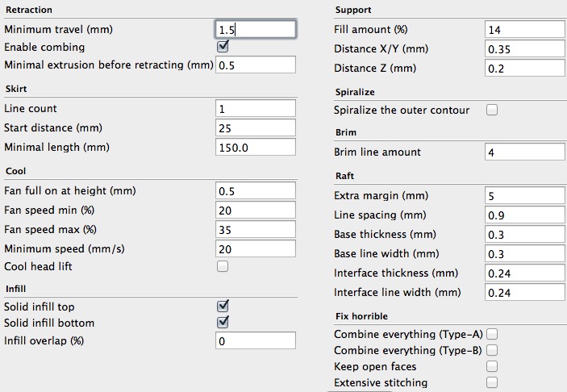Enable Keep open faces option

pos(492,366)
